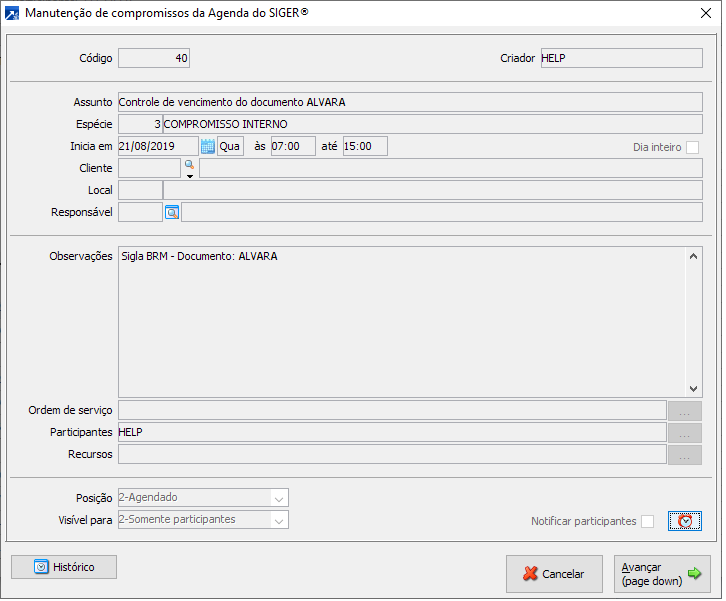Click the COMPROMISSO INTERNO description field
Viewport: 726px width, 601px height.
click(432, 125)
